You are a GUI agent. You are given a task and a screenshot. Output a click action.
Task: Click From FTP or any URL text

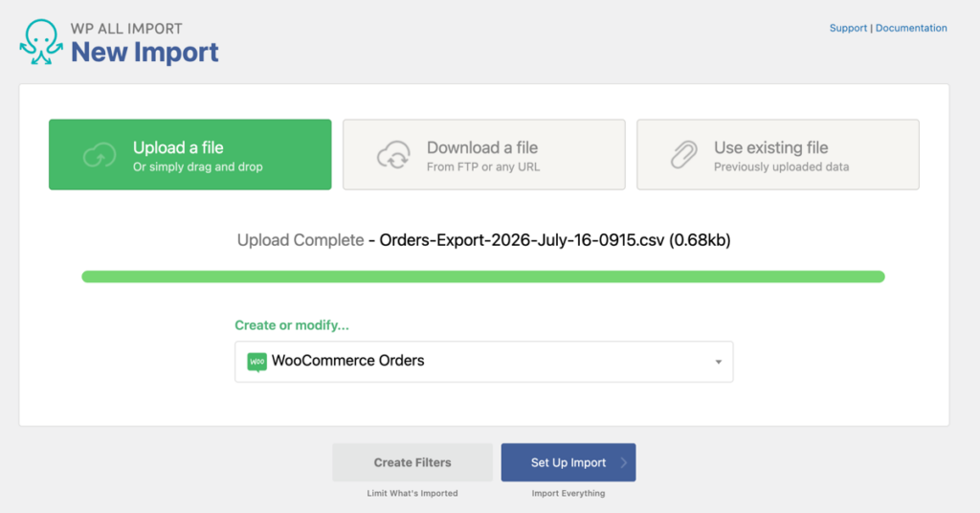483,167
